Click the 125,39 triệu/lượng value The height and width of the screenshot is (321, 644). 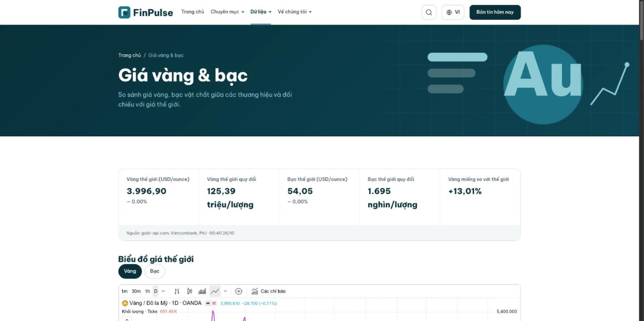click(230, 198)
